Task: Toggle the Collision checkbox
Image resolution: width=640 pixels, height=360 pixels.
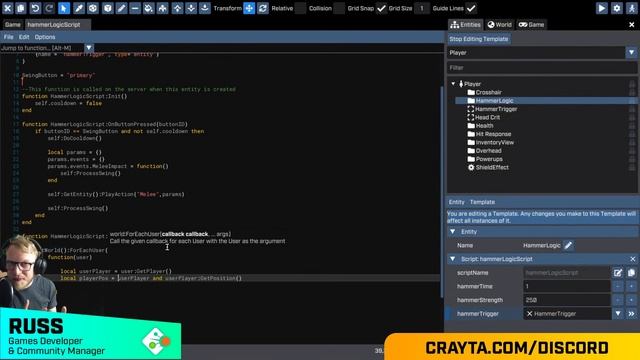Action: click(x=339, y=8)
